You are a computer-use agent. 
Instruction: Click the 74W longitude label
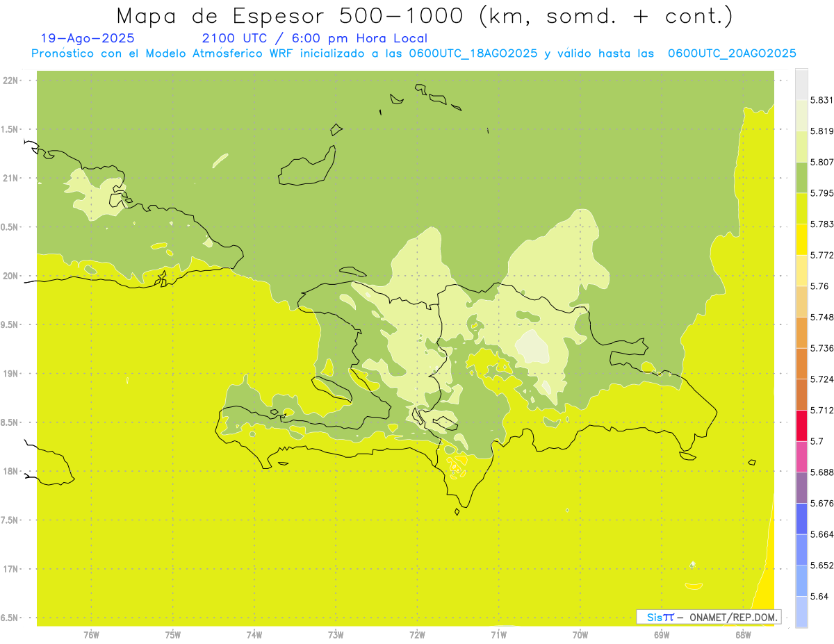(254, 634)
